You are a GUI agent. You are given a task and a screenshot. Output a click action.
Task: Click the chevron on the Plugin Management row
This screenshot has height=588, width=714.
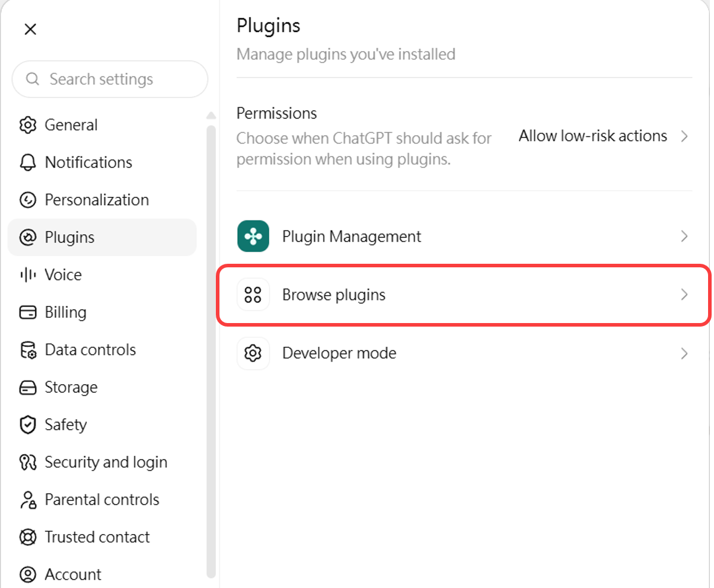(x=684, y=237)
